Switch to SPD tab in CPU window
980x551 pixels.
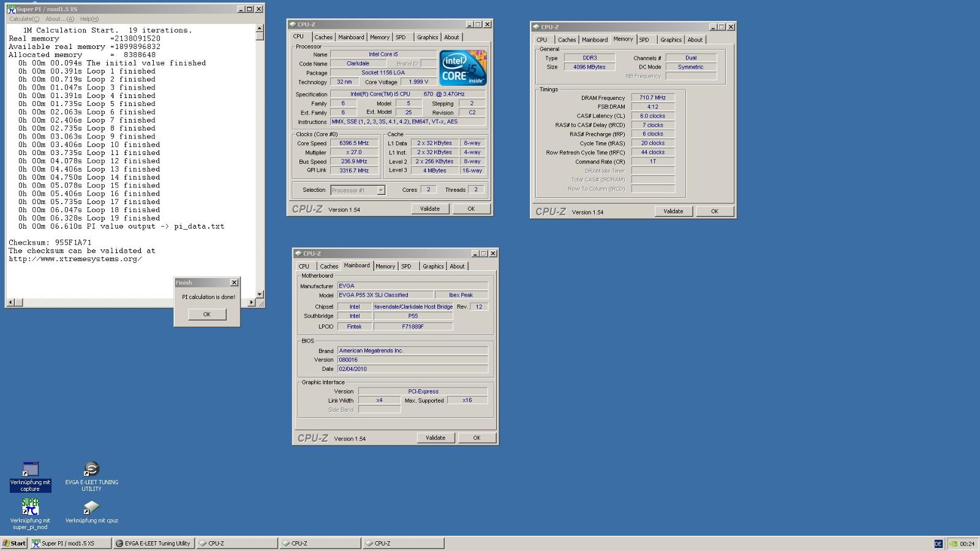click(401, 37)
